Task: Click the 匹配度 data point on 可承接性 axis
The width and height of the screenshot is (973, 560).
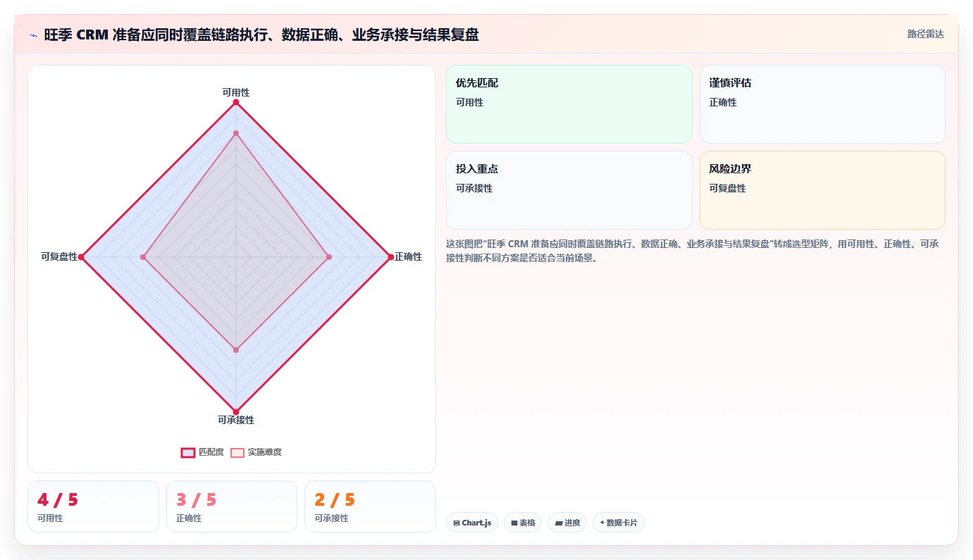Action: point(236,412)
